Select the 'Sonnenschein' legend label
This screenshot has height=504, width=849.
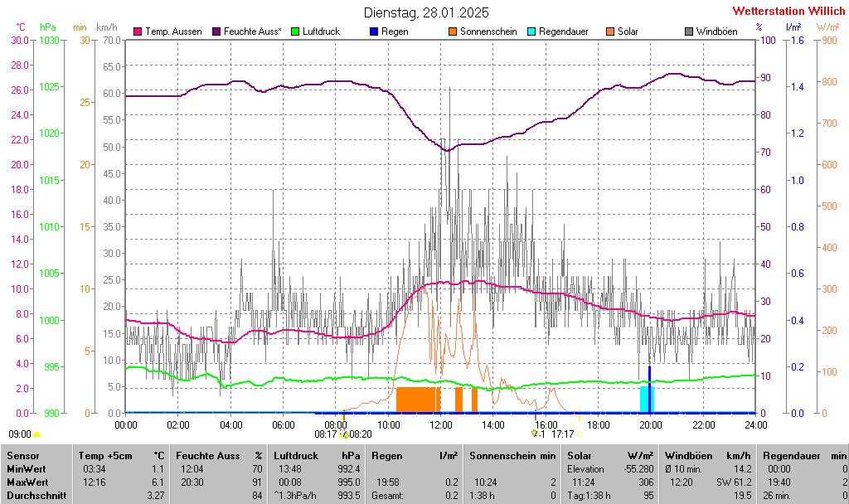488,31
